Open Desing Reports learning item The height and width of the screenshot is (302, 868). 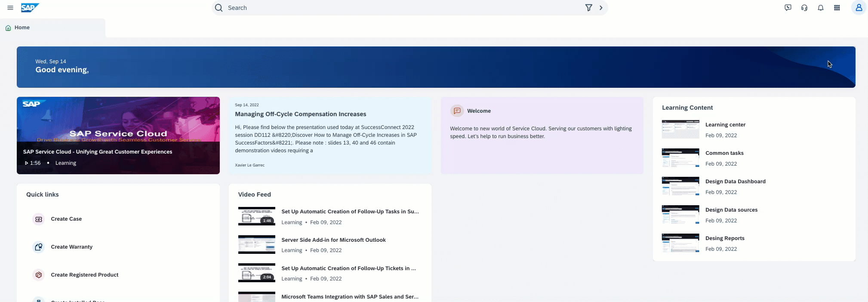[x=725, y=238]
